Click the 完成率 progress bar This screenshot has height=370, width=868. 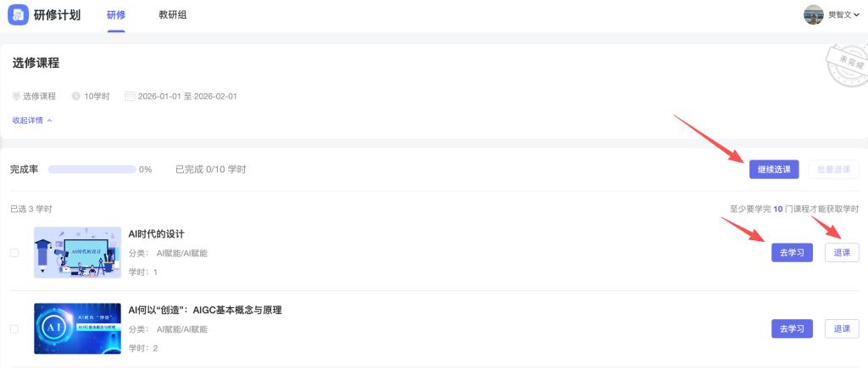pos(92,170)
